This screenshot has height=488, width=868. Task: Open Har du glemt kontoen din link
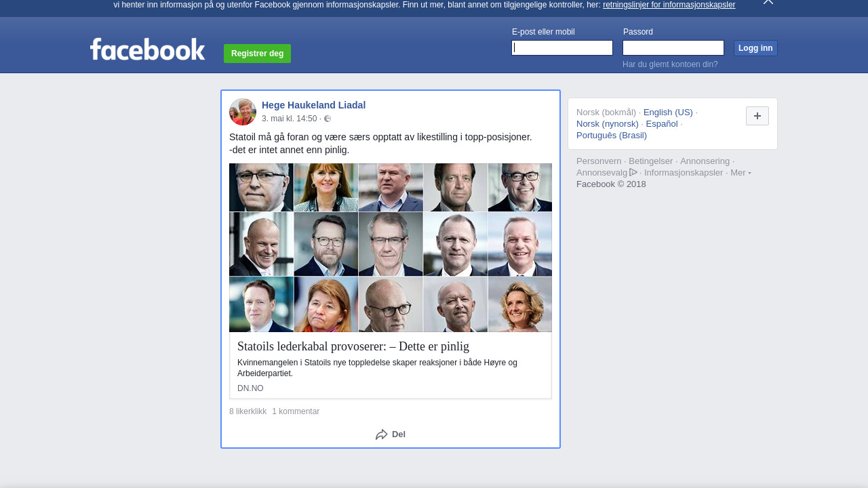pyautogui.click(x=670, y=64)
